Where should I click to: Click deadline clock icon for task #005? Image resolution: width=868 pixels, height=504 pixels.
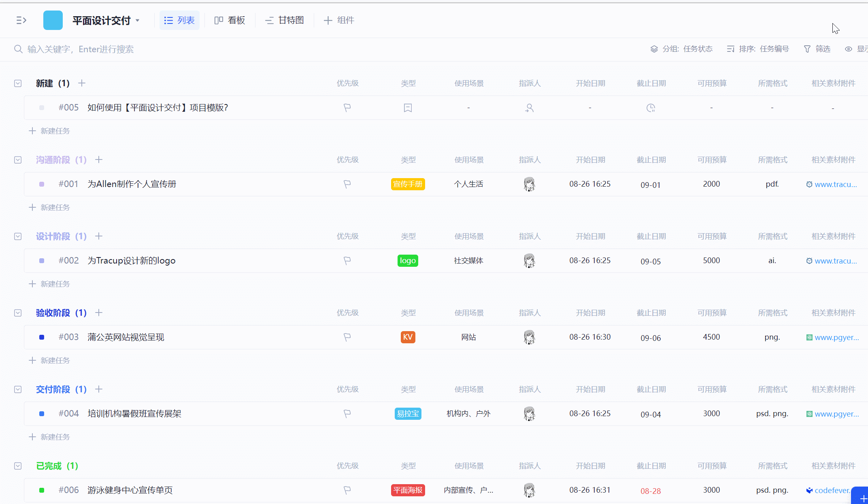click(651, 108)
